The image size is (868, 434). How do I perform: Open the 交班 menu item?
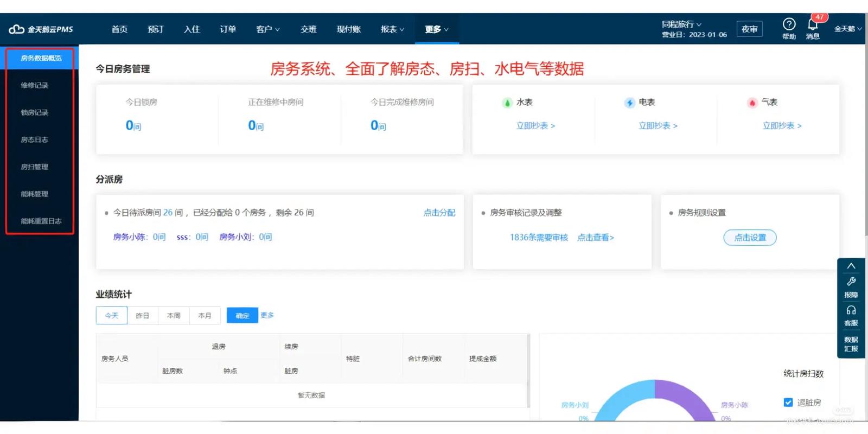click(x=309, y=29)
